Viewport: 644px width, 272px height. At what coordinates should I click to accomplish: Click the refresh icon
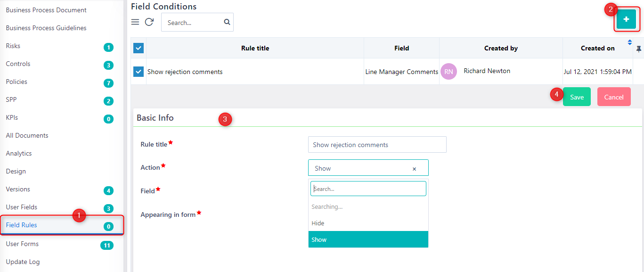[x=149, y=22]
